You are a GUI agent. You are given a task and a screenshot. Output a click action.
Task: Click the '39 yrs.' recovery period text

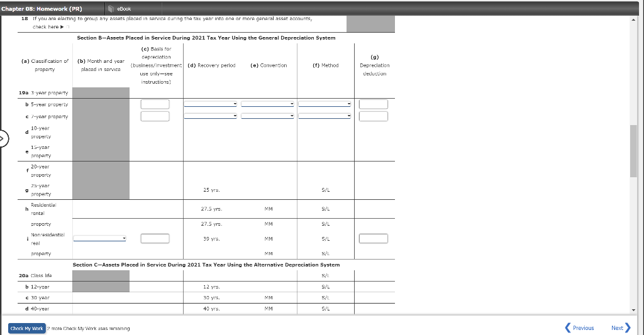(211, 239)
